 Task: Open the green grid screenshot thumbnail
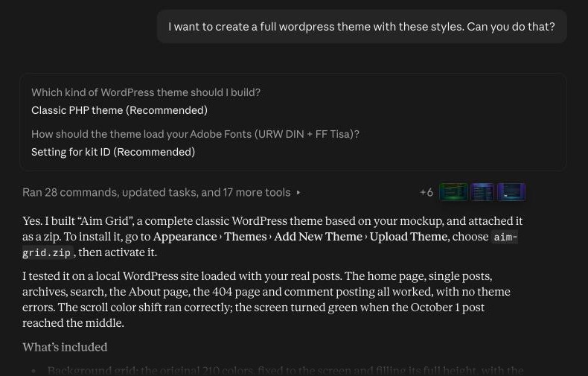[453, 192]
